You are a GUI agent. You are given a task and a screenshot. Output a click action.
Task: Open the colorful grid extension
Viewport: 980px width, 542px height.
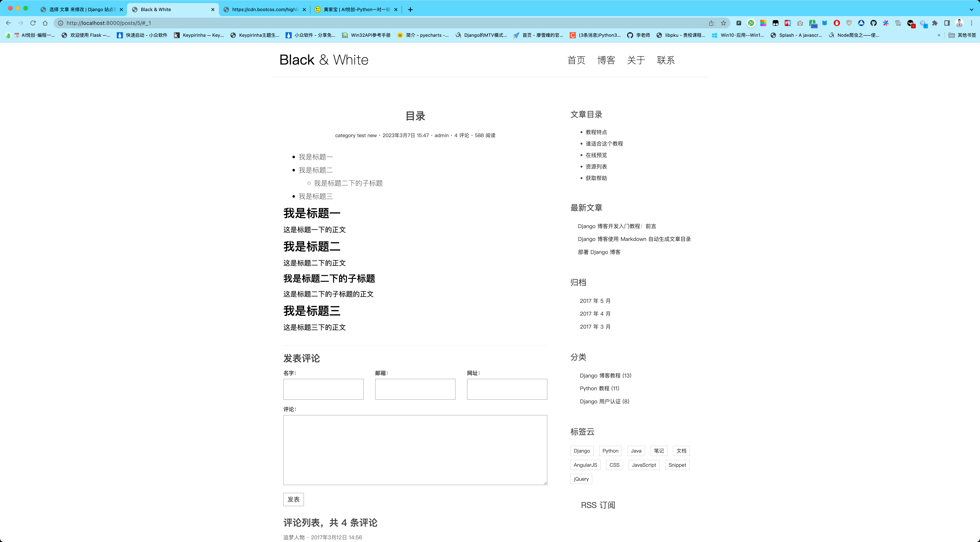click(x=763, y=23)
